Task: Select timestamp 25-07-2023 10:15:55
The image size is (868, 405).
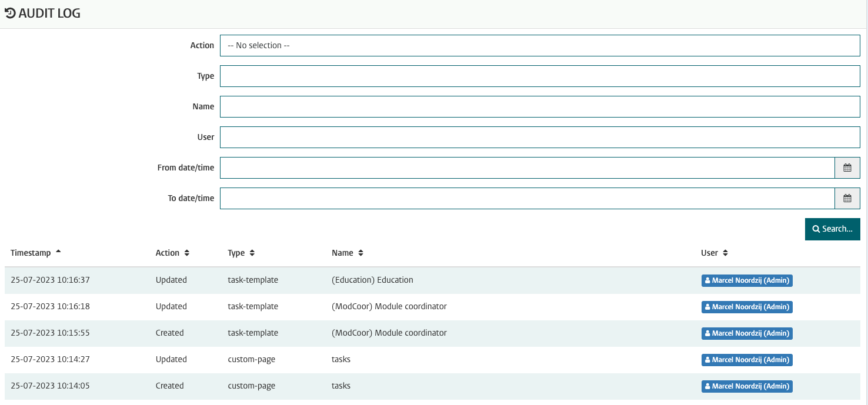Action: click(50, 333)
